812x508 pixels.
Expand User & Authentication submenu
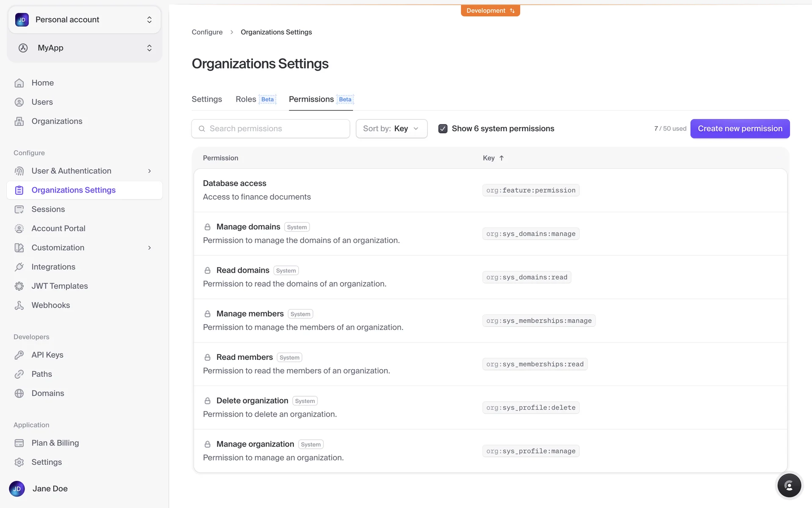click(149, 171)
